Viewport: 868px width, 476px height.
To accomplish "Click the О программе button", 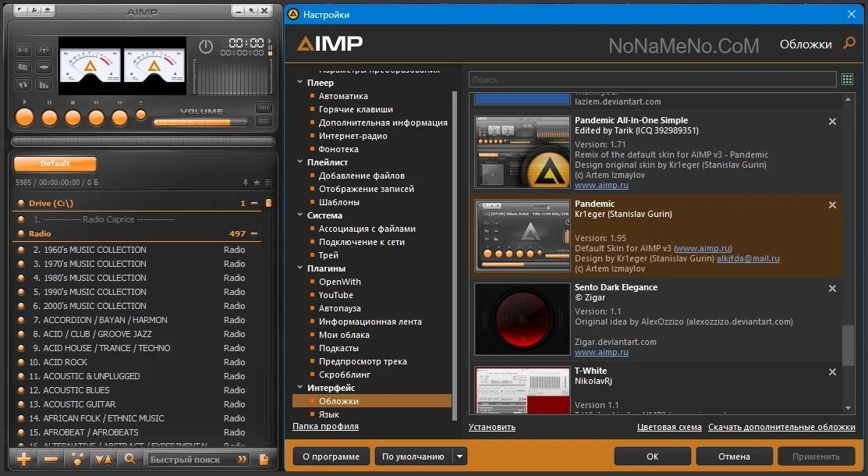I will point(331,456).
